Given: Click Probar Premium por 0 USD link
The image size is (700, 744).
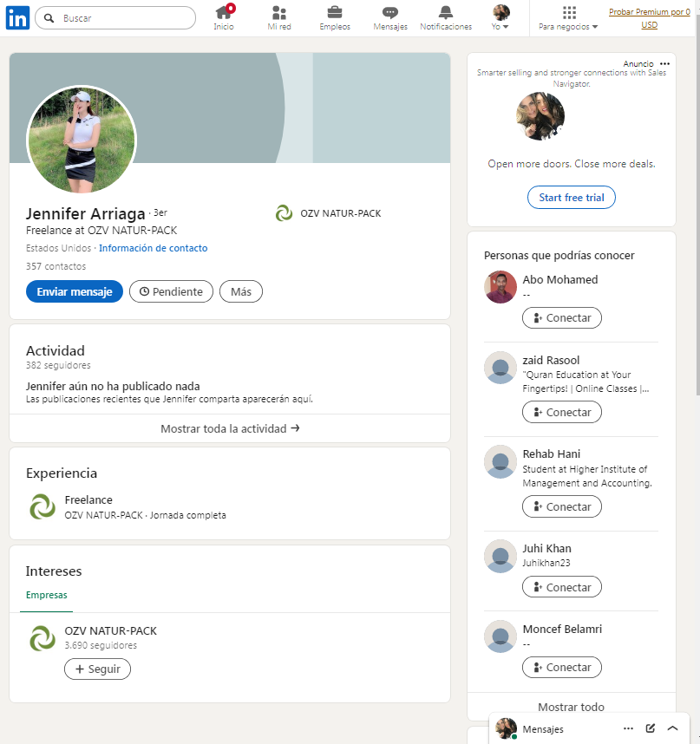Looking at the screenshot, I should 649,18.
